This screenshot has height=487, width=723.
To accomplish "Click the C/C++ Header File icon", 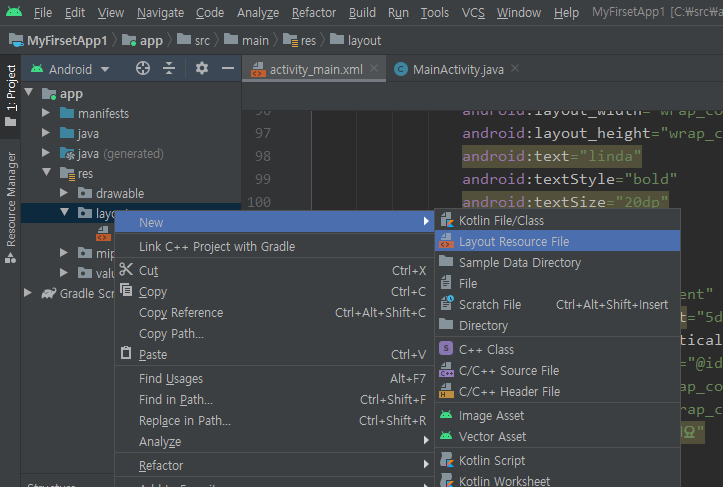I will click(446, 391).
